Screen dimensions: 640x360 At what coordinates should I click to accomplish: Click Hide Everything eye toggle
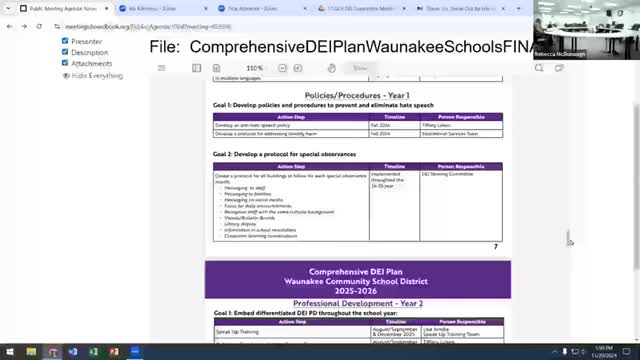pos(93,76)
